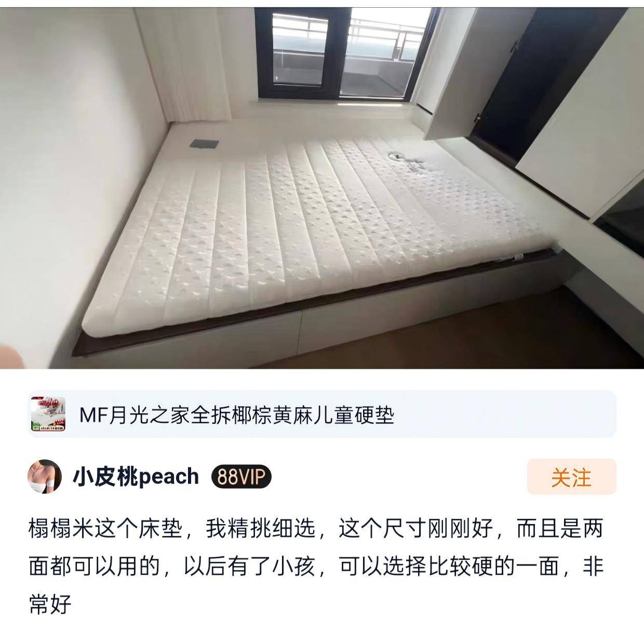Open the MF月光之家全拆椰棕黄麻儿童硬垫 product link
This screenshot has width=644, height=644.
coord(237,415)
